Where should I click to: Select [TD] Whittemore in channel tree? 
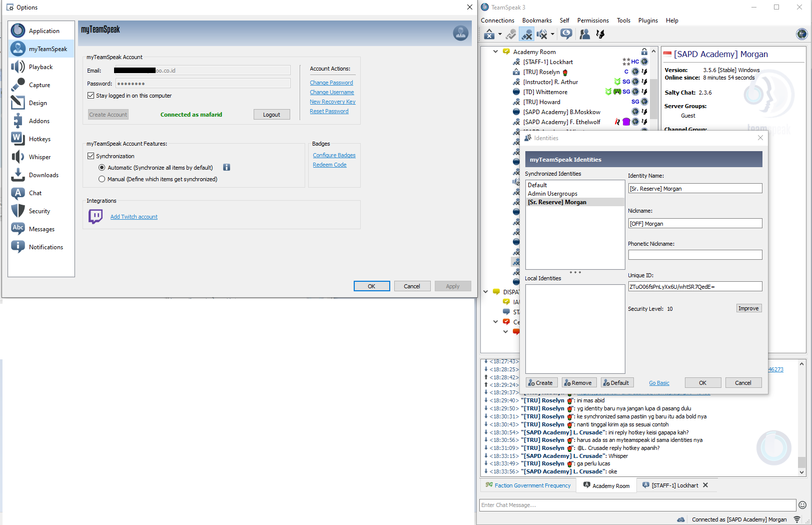tap(545, 92)
